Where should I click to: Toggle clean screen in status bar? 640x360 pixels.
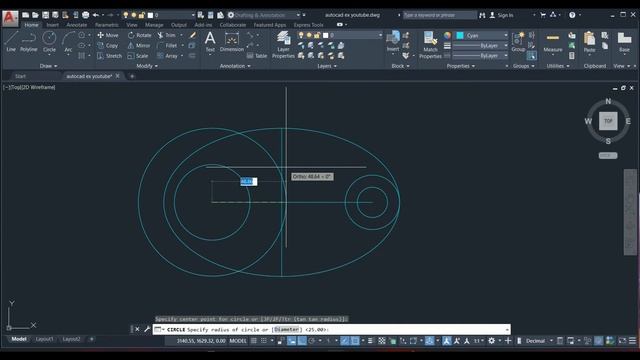622,341
